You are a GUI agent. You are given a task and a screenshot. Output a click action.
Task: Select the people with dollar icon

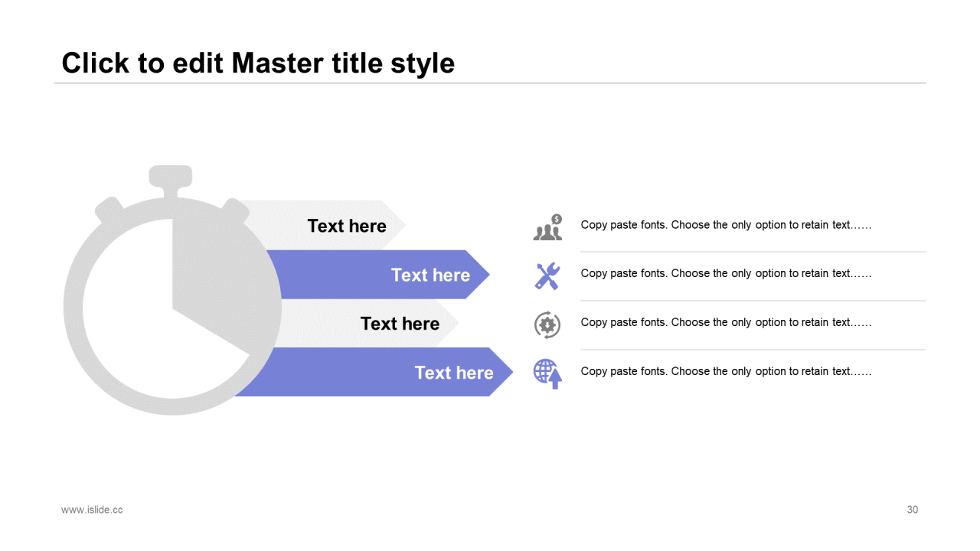tap(547, 227)
